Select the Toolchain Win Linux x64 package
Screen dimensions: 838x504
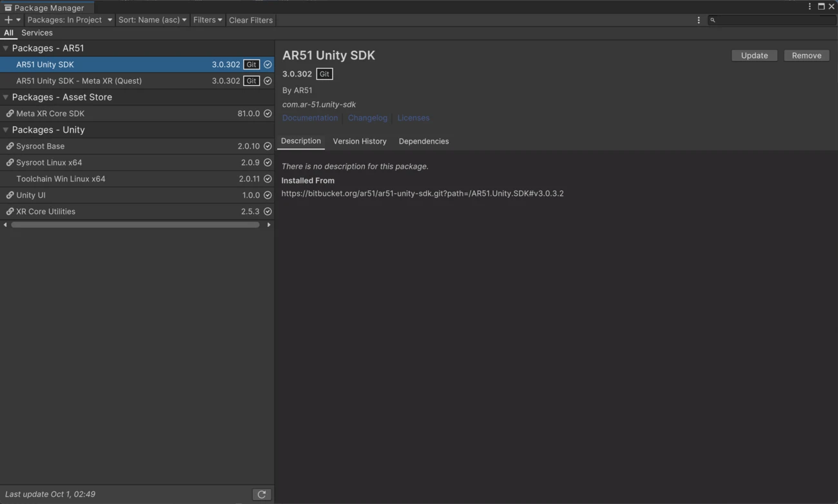[137, 179]
